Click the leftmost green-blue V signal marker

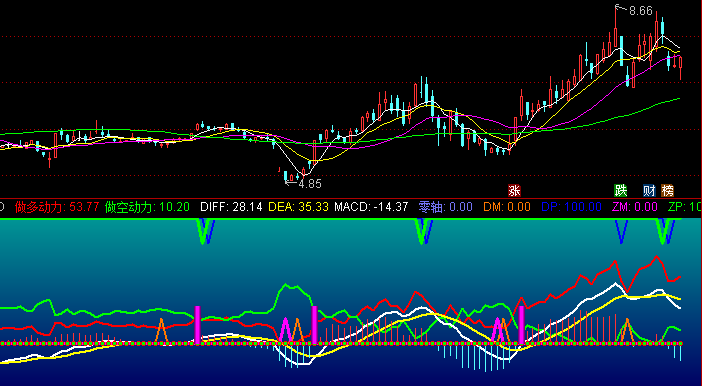pyautogui.click(x=205, y=231)
